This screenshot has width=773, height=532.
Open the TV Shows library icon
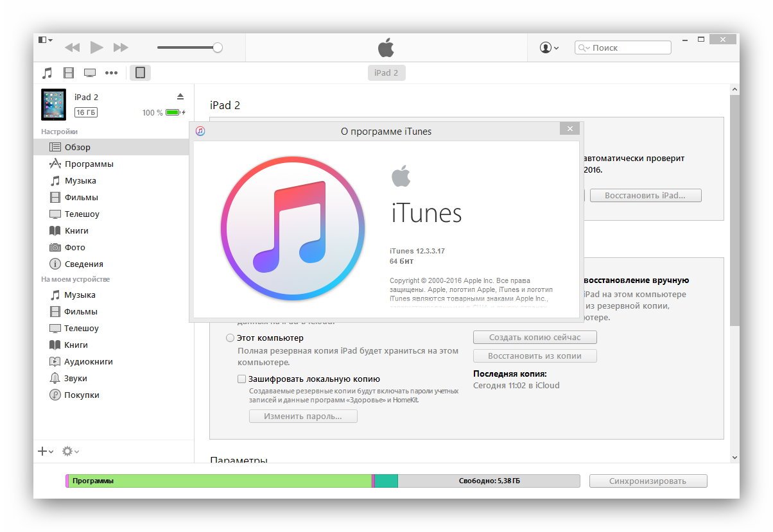coord(90,73)
